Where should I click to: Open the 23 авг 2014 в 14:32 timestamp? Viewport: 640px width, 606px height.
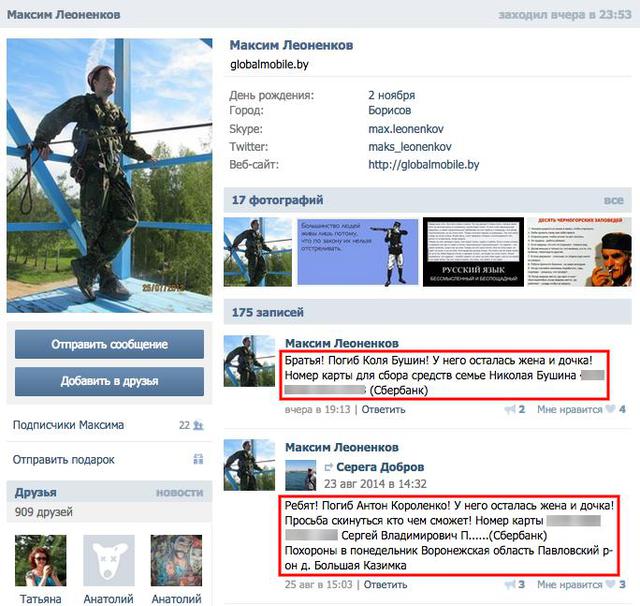(375, 484)
